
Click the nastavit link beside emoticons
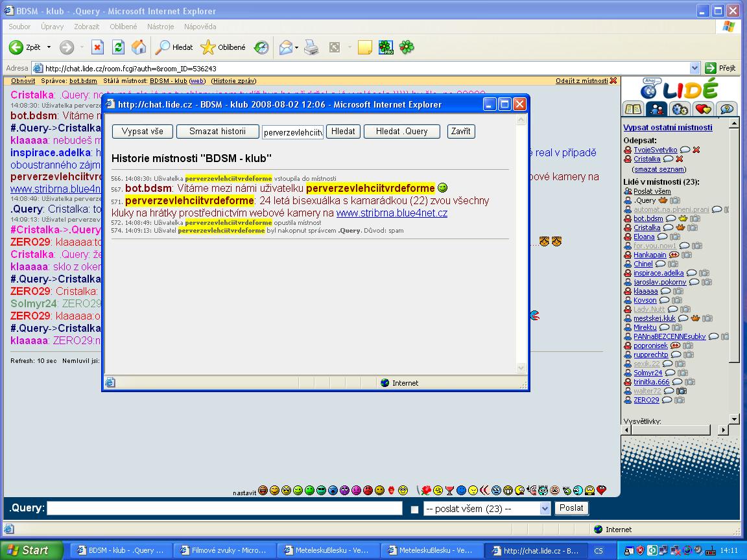(244, 493)
